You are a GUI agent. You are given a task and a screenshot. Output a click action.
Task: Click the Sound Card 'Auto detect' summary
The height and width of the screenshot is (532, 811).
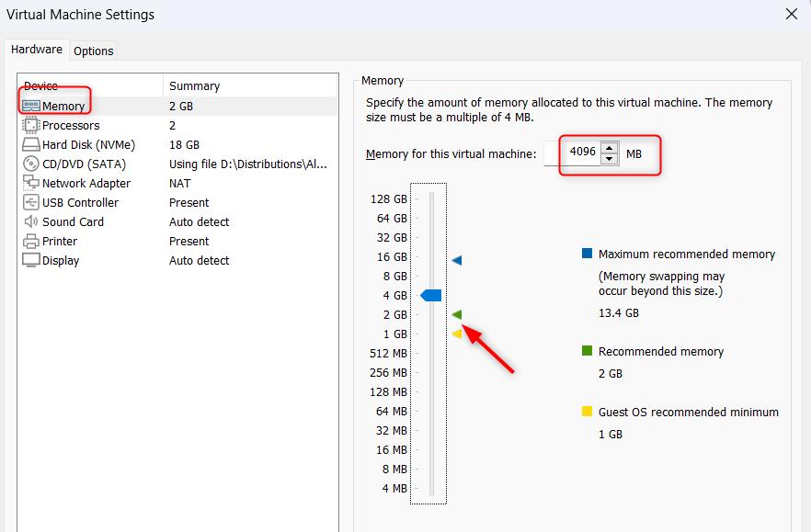click(x=200, y=221)
